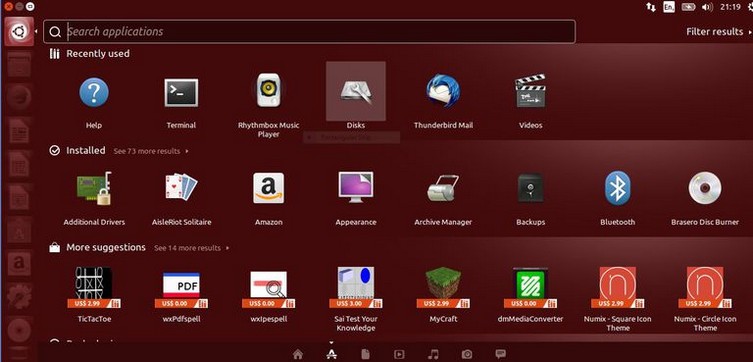
Task: Open the battery indicator menu
Action: click(688, 7)
